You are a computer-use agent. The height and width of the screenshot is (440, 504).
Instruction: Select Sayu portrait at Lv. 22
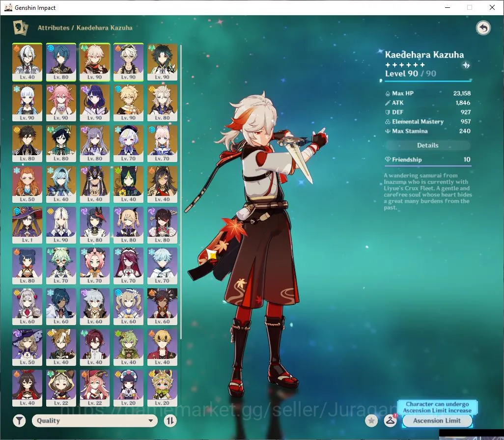click(61, 388)
